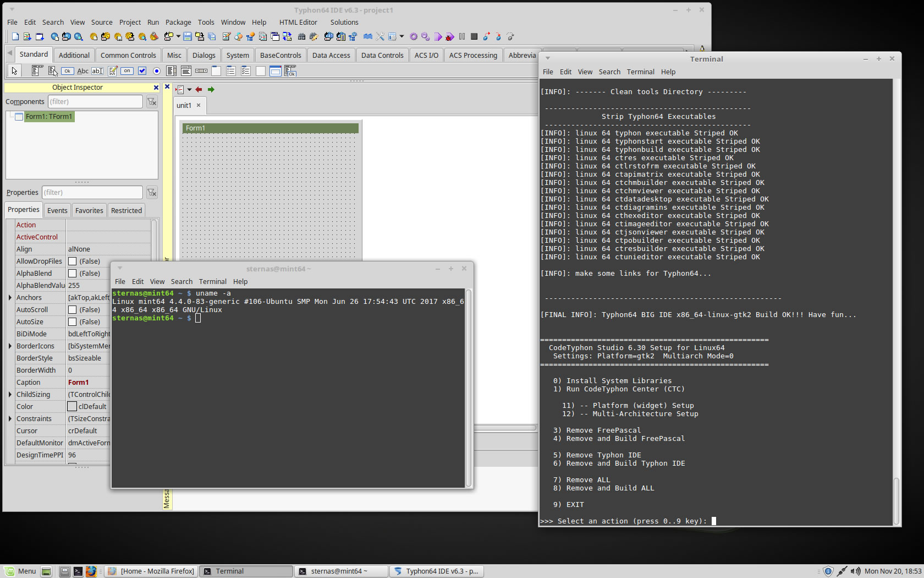Viewport: 924px width, 578px height.
Task: Open the dropdown arrow beside the Save icon
Action: coord(178,37)
